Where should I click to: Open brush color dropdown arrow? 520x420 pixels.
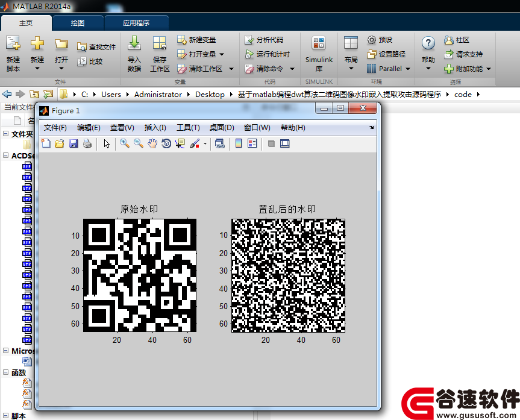[x=205, y=144]
